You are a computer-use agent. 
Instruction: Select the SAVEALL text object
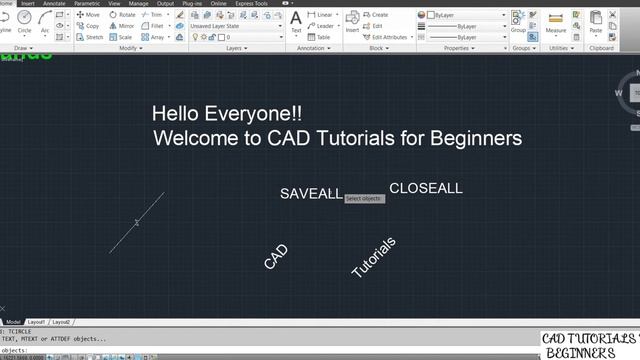(311, 193)
